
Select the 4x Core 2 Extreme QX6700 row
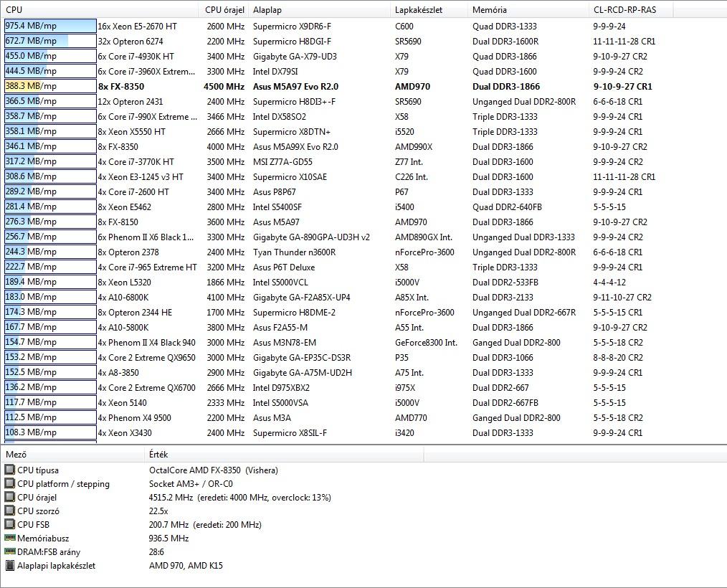coord(363,388)
